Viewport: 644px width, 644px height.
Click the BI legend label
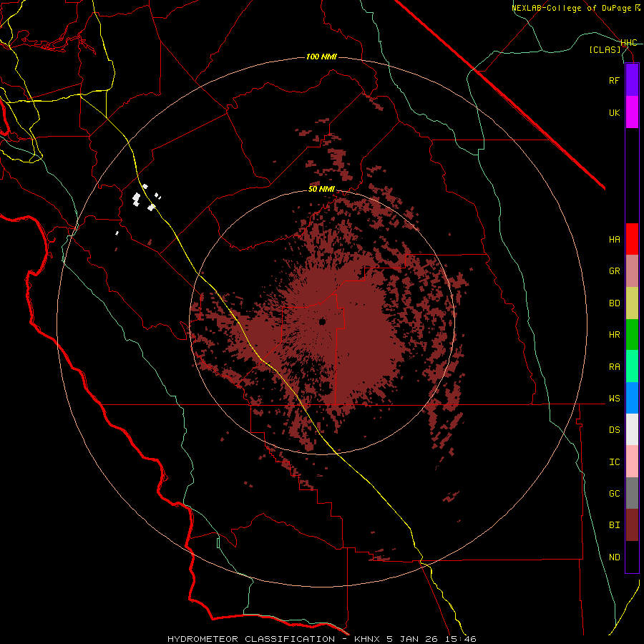[614, 525]
